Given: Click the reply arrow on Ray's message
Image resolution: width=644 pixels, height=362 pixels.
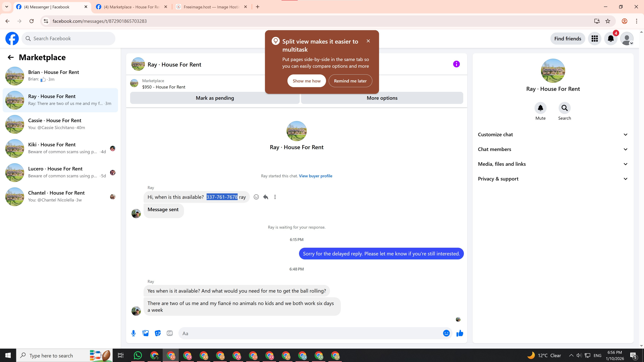Looking at the screenshot, I should pos(265,197).
